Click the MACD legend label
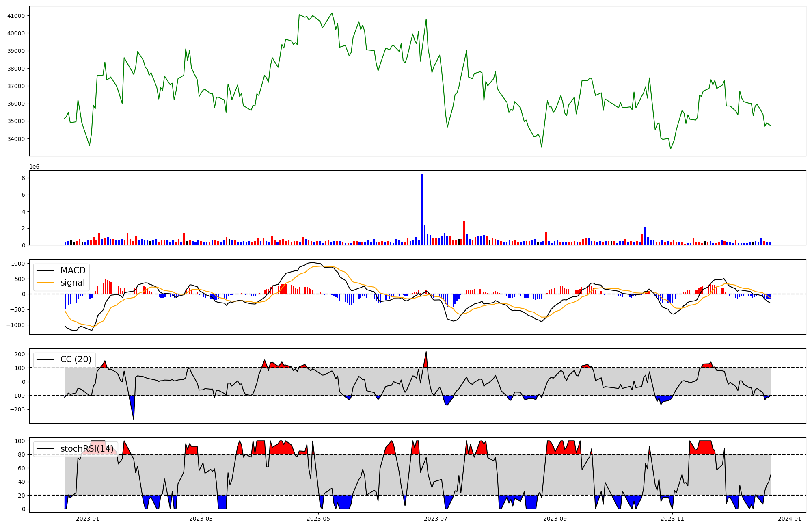Viewport: 812px width, 528px height. tap(73, 270)
